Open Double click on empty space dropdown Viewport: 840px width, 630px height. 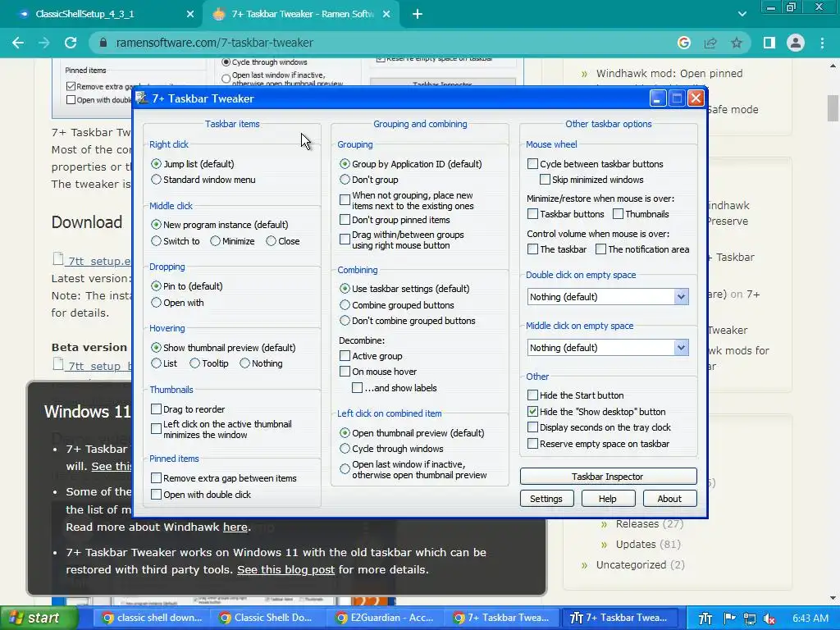[608, 297]
